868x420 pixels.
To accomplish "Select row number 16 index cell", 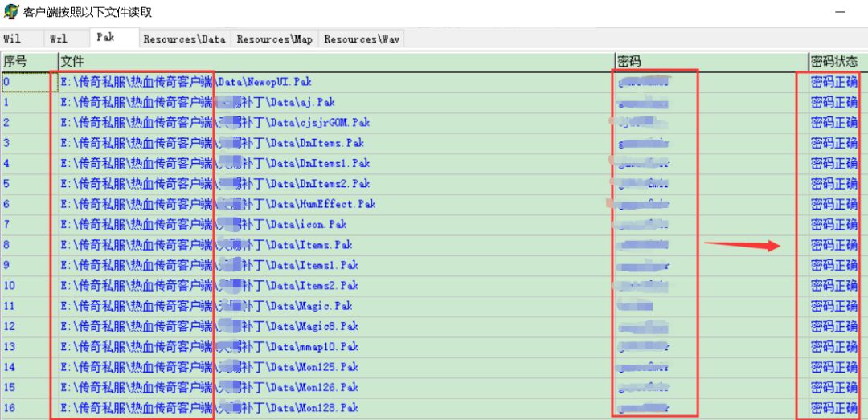I will pyautogui.click(x=9, y=408).
